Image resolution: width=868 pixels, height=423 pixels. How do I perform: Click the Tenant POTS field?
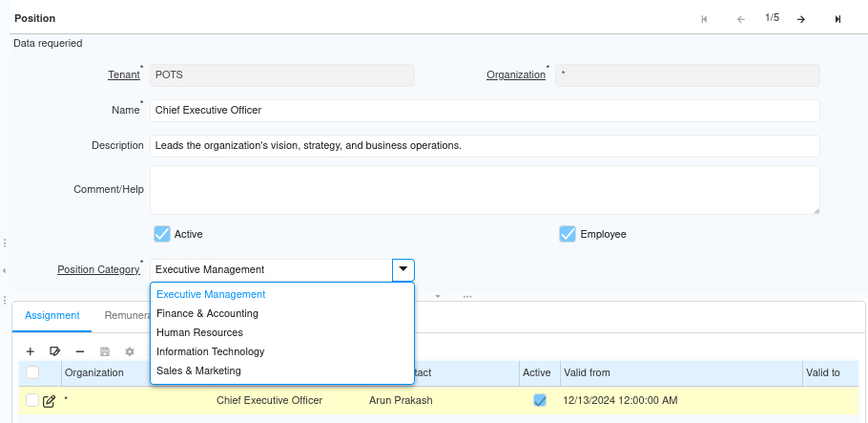pyautogui.click(x=282, y=74)
